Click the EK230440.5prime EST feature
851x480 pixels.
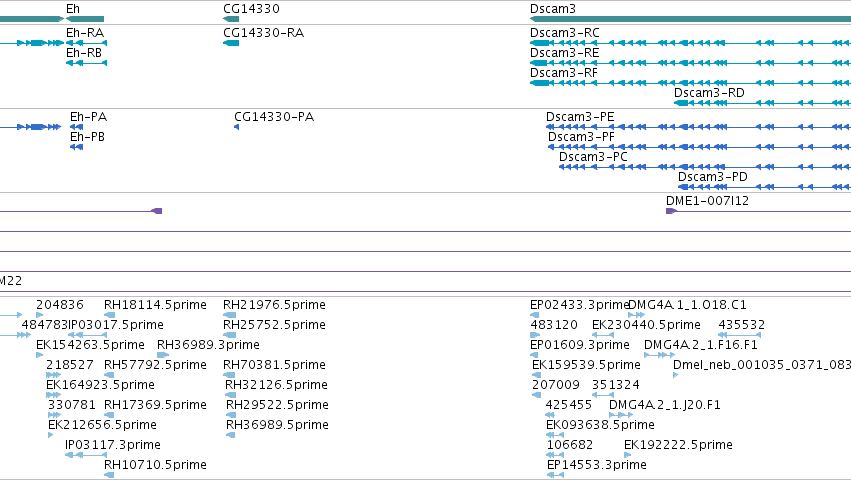click(x=602, y=335)
